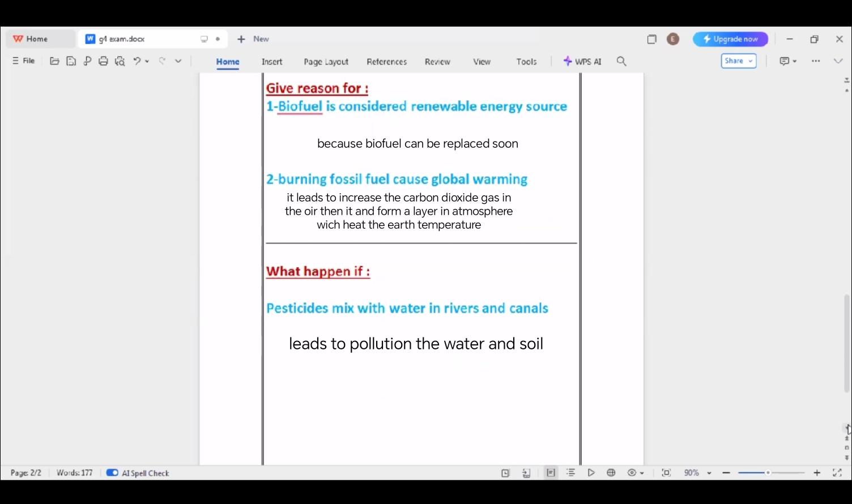Click the Page: 2/2 indicator
The image size is (852, 504).
(26, 473)
